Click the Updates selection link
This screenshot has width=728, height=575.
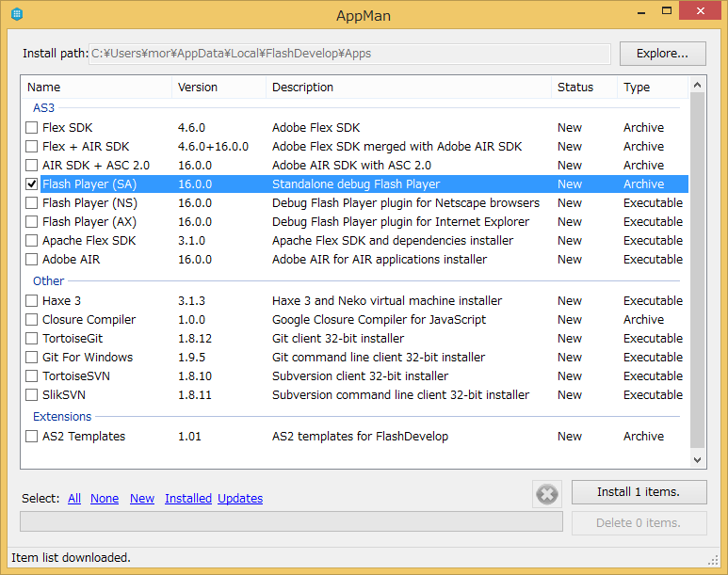point(240,499)
